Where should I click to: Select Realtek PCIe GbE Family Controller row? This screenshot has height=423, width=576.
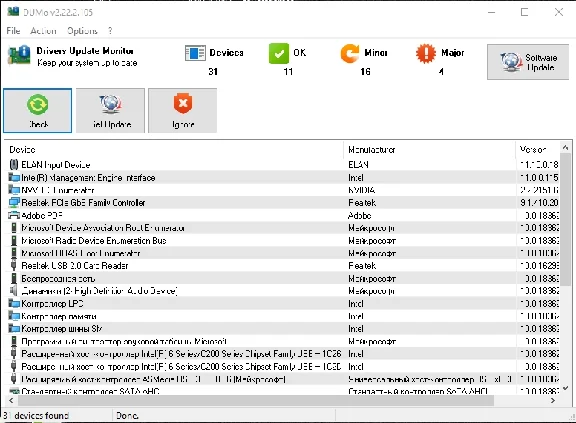[x=282, y=203]
